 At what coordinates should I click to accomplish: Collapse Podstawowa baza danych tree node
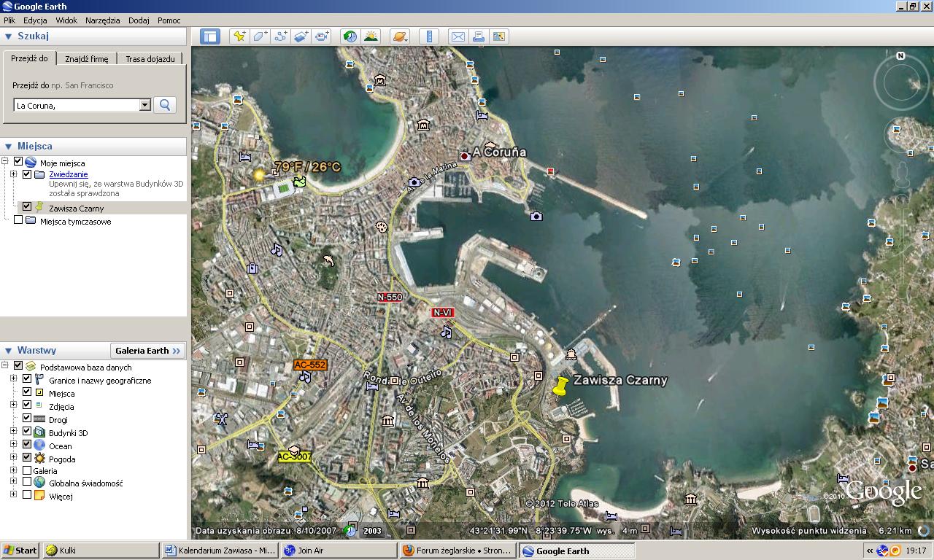tap(5, 366)
